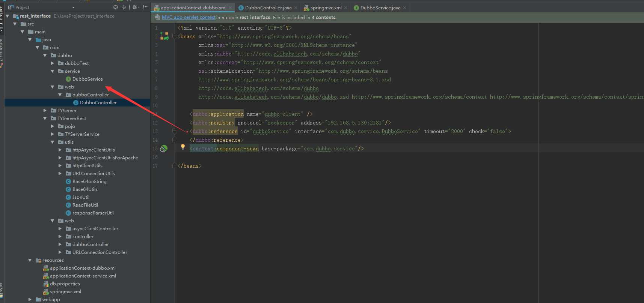Open the Structure side tool window tab

coord(2,52)
